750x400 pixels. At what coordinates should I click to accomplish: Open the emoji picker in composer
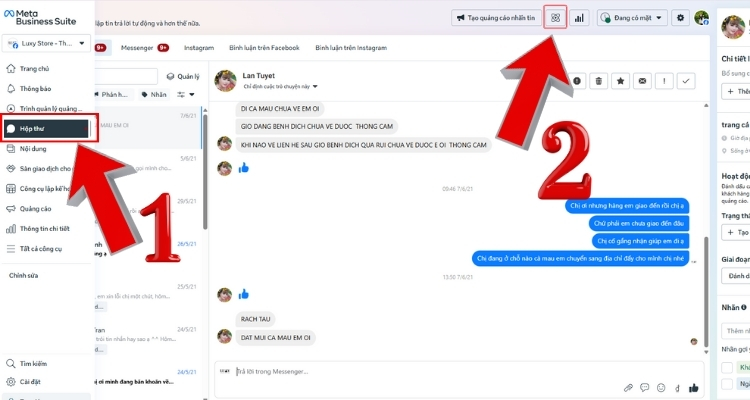(661, 388)
